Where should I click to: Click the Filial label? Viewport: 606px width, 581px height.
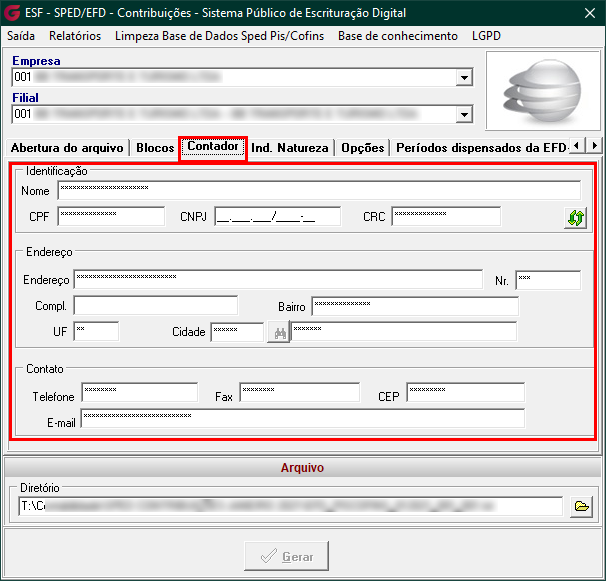[25, 98]
